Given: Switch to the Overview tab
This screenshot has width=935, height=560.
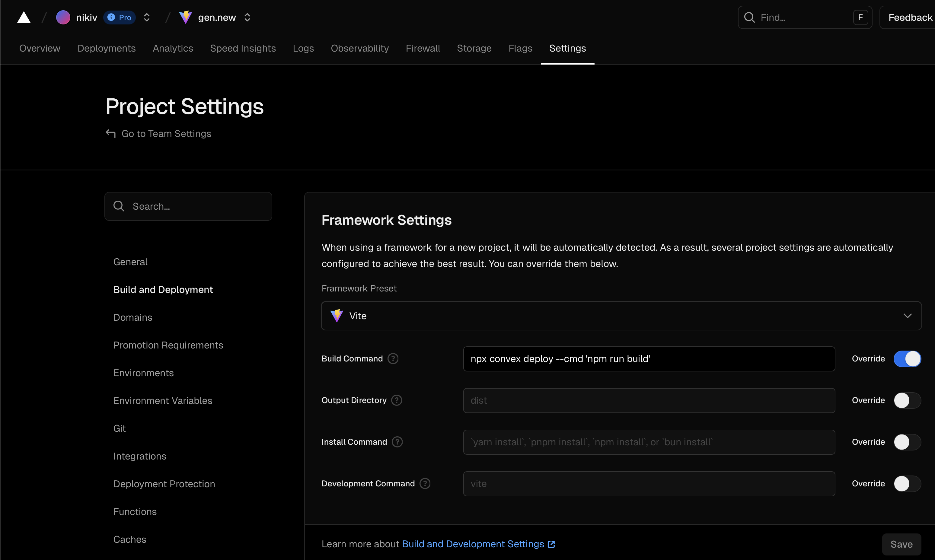Looking at the screenshot, I should click(40, 48).
